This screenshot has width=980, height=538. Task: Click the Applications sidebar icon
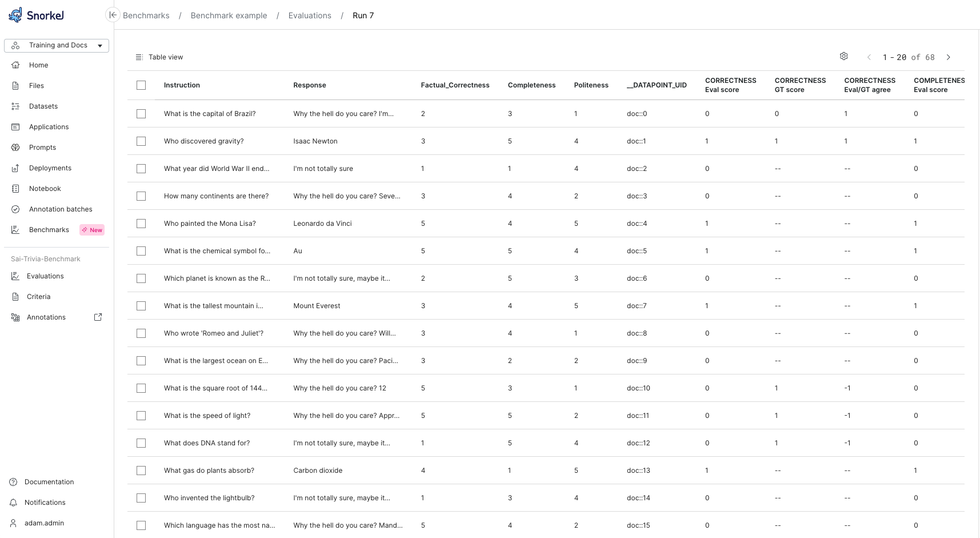click(x=15, y=127)
